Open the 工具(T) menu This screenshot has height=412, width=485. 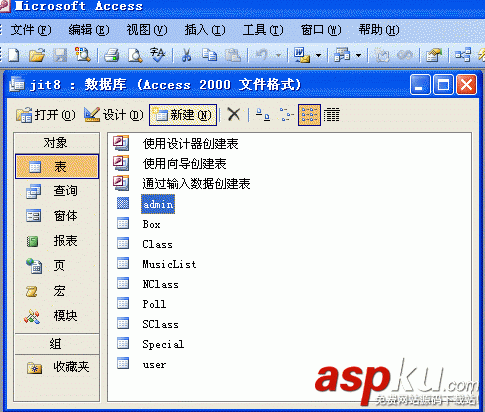263,30
